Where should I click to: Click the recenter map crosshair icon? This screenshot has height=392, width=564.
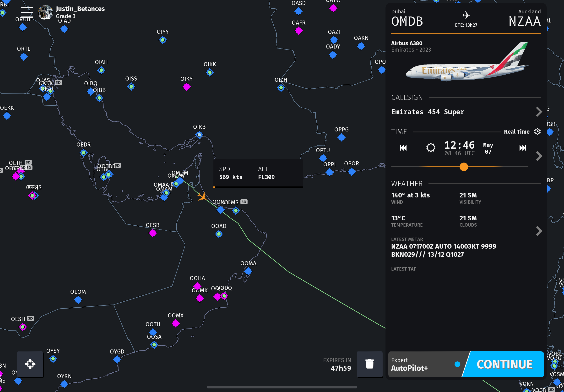click(x=30, y=364)
